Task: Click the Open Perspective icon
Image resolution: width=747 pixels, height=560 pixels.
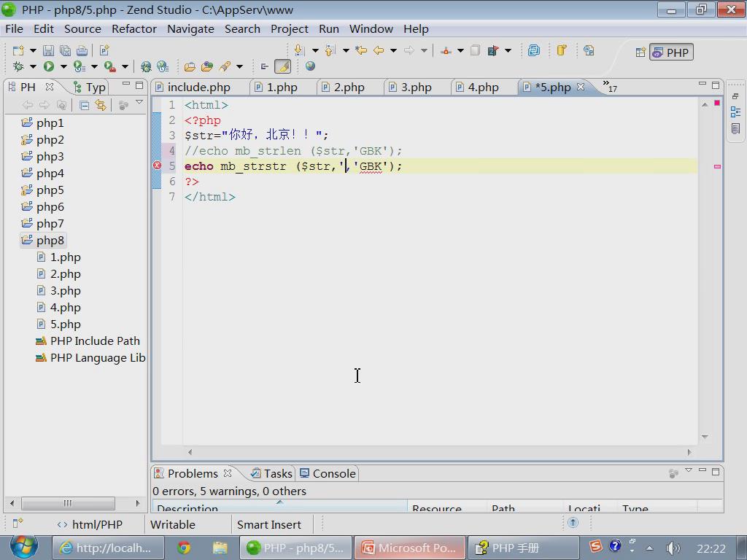Action: [640, 52]
